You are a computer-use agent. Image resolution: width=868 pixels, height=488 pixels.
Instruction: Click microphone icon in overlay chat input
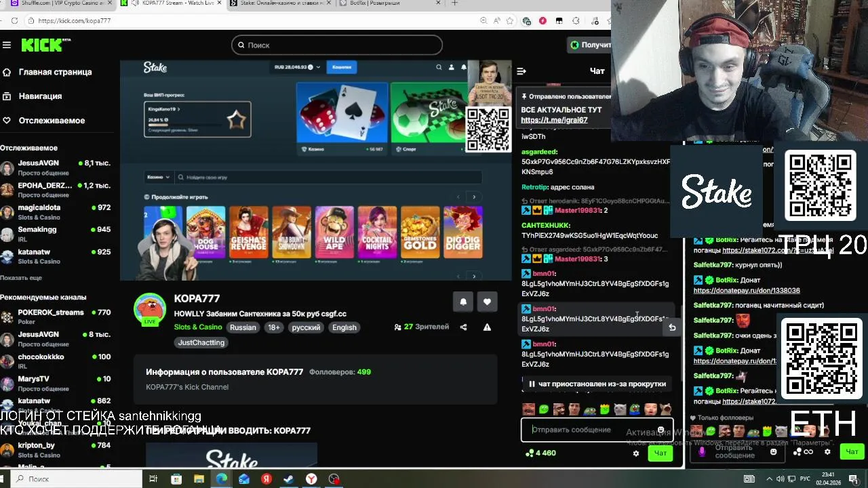702,452
